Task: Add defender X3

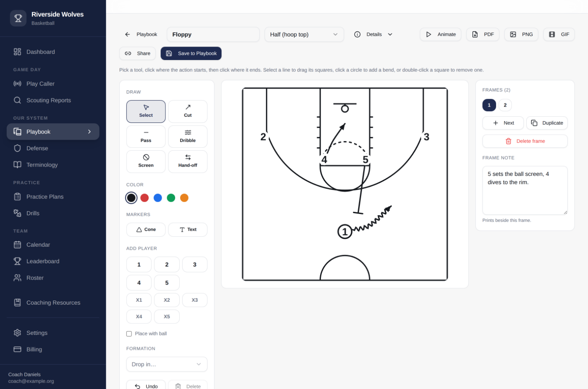Action: pyautogui.click(x=195, y=300)
